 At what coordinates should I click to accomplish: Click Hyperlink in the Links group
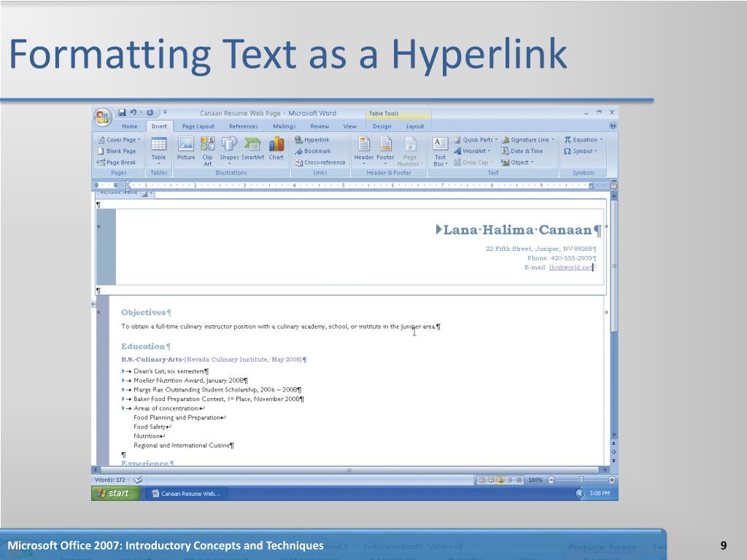[312, 139]
